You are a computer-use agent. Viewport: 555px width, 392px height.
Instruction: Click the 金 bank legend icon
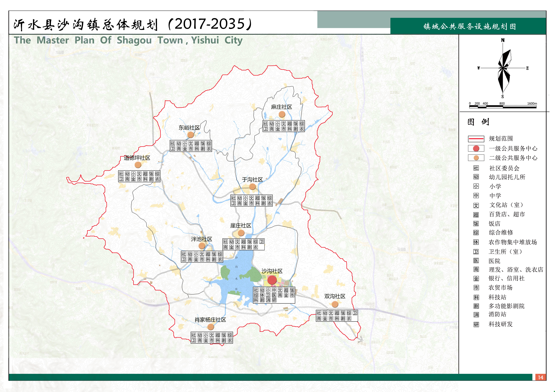[476, 278]
